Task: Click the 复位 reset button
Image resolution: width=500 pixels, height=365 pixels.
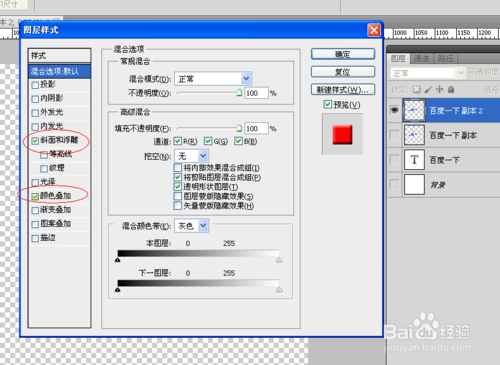Action: [x=343, y=72]
